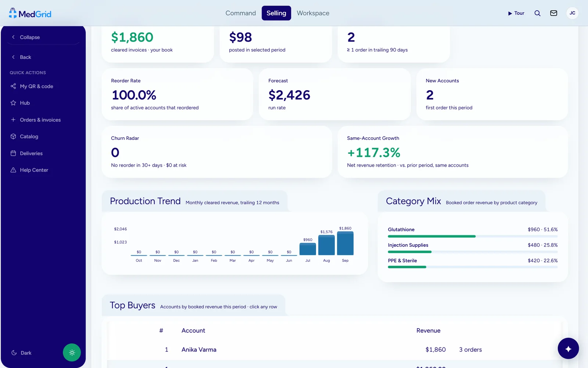Open the mail inbox icon
This screenshot has height=368, width=588.
(x=553, y=13)
